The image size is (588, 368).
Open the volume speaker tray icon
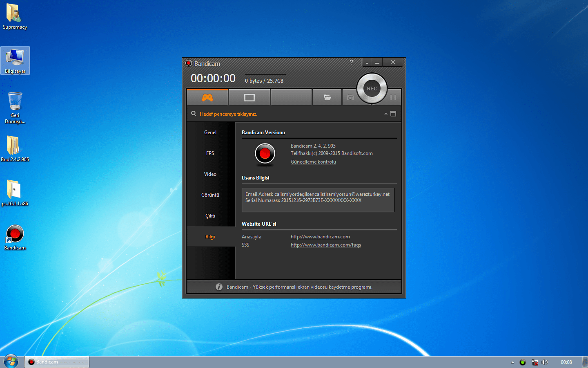pyautogui.click(x=545, y=362)
